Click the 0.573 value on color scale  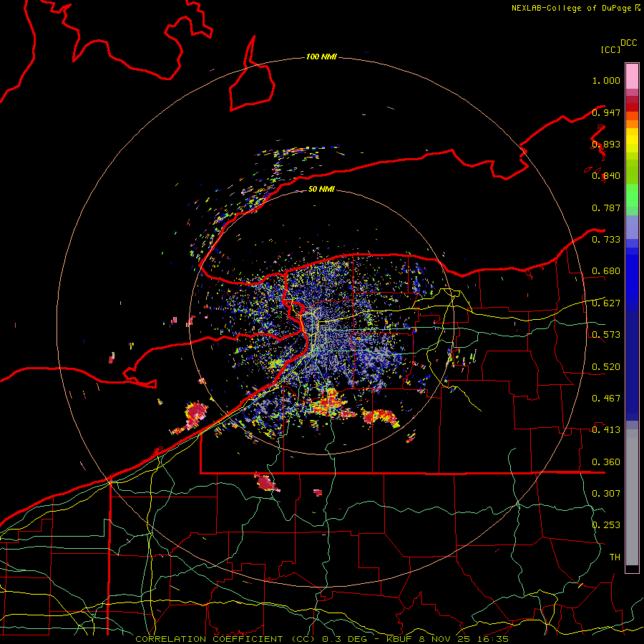[606, 334]
